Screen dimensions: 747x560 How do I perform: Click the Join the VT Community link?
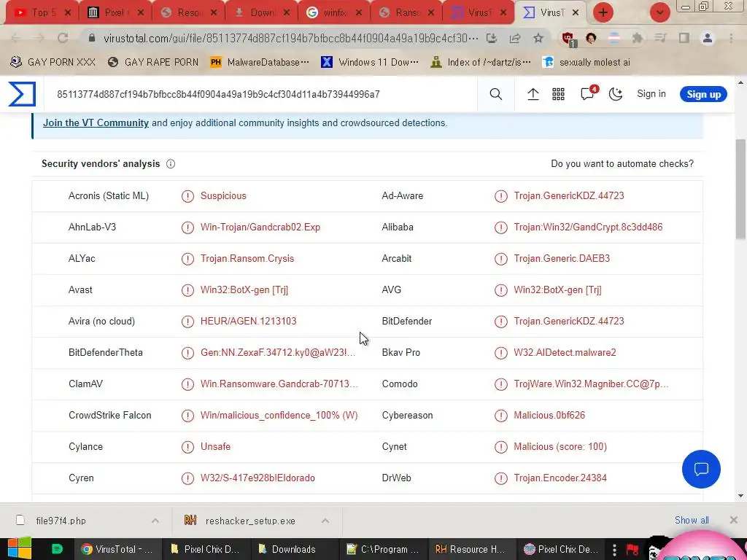pos(96,122)
